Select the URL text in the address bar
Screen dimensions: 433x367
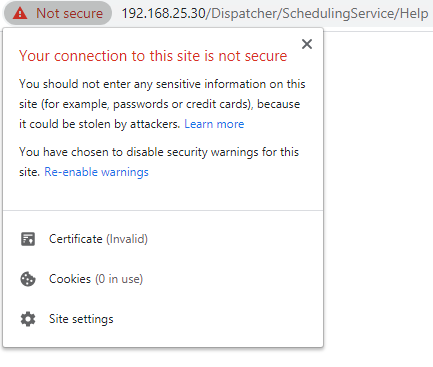tap(275, 13)
